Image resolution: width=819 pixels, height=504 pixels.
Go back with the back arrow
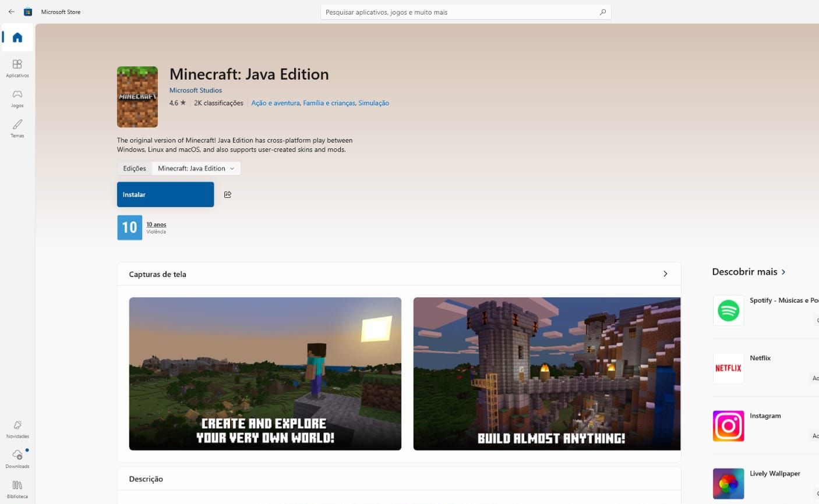(x=11, y=12)
